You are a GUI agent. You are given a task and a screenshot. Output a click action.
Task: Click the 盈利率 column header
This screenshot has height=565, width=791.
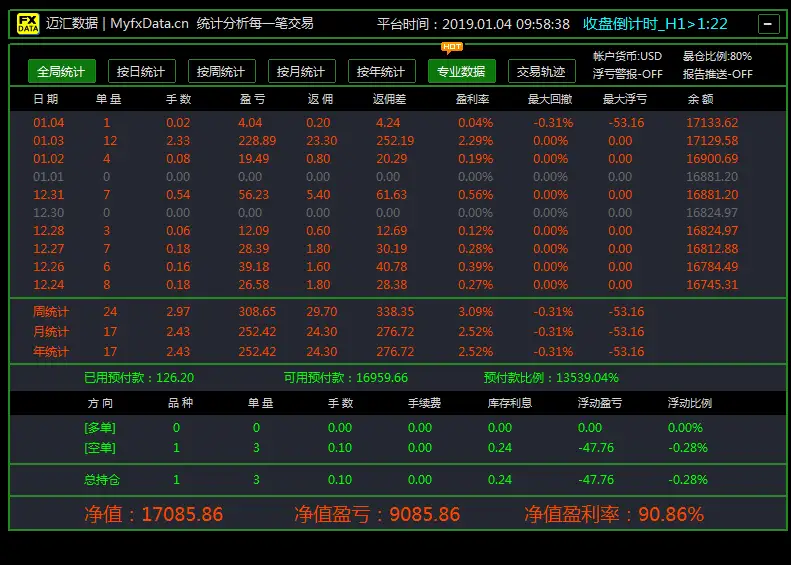point(473,99)
